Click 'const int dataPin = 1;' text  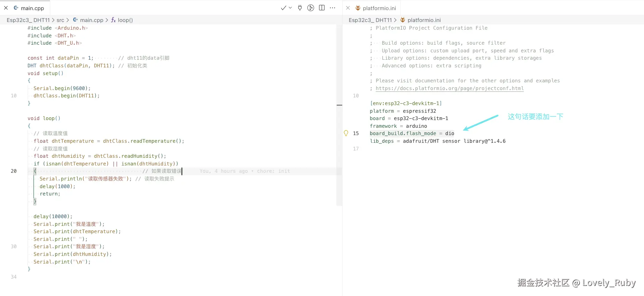[x=61, y=58]
